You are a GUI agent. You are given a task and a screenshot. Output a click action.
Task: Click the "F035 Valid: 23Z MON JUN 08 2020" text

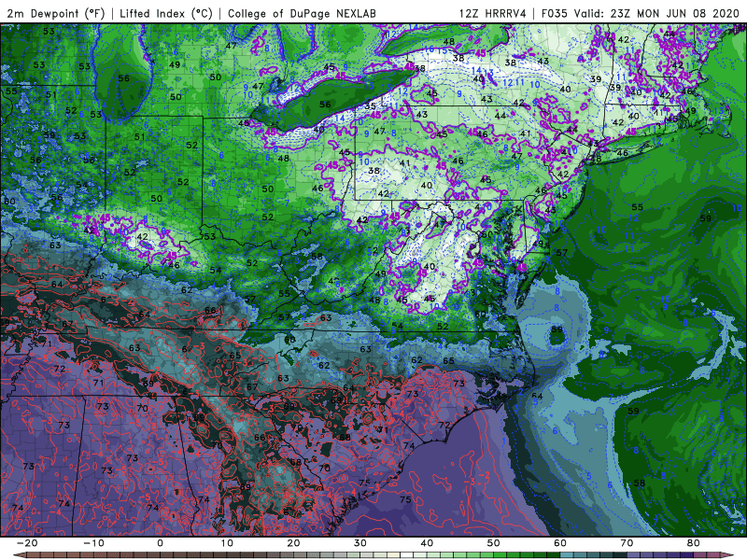click(640, 13)
